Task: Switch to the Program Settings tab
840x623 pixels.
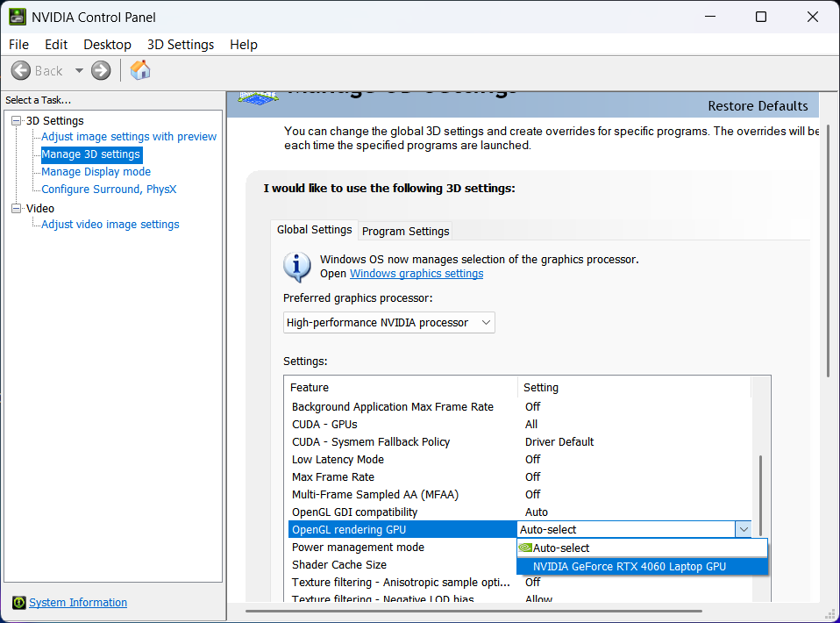Action: [404, 231]
